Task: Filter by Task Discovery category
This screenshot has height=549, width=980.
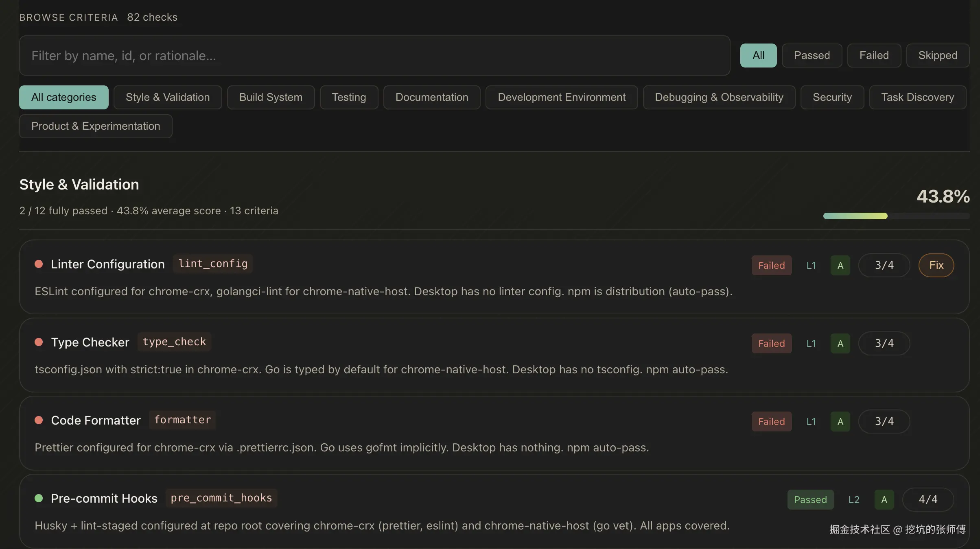Action: coord(917,97)
